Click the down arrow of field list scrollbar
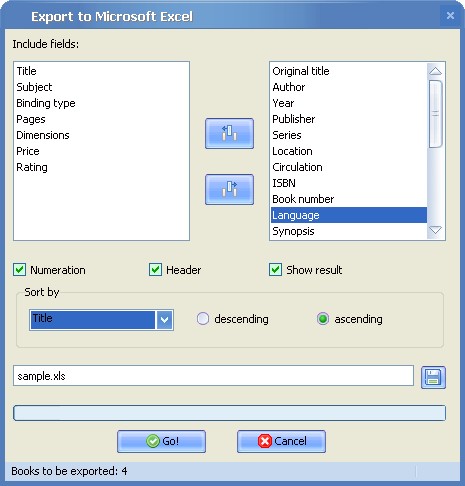Image resolution: width=465 pixels, height=486 pixels. pos(435,230)
